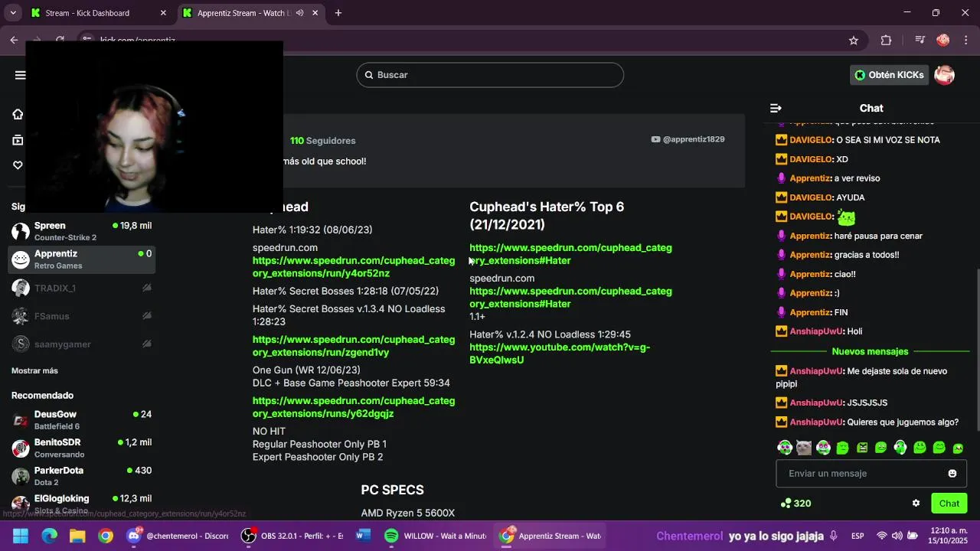The width and height of the screenshot is (980, 551).
Task: Open the Chrome media control icon
Action: pos(920,40)
